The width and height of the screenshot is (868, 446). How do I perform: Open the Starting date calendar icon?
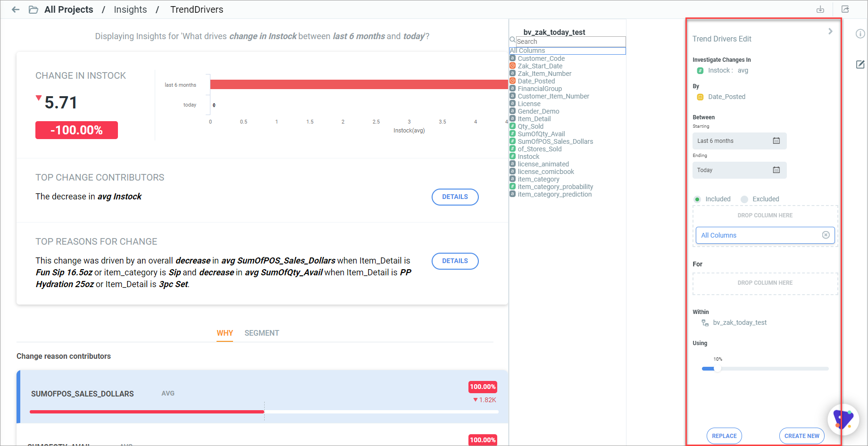(776, 140)
